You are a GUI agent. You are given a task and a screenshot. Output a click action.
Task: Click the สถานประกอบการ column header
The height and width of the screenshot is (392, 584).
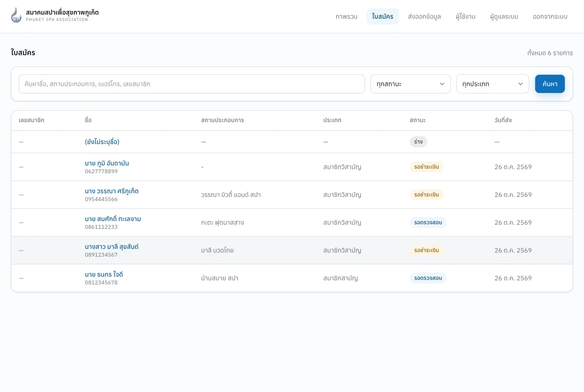click(222, 120)
